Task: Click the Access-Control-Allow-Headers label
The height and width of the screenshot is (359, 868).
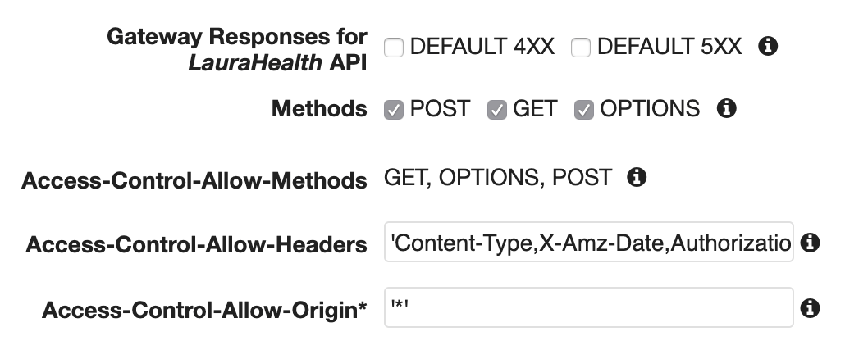Action: (x=196, y=244)
